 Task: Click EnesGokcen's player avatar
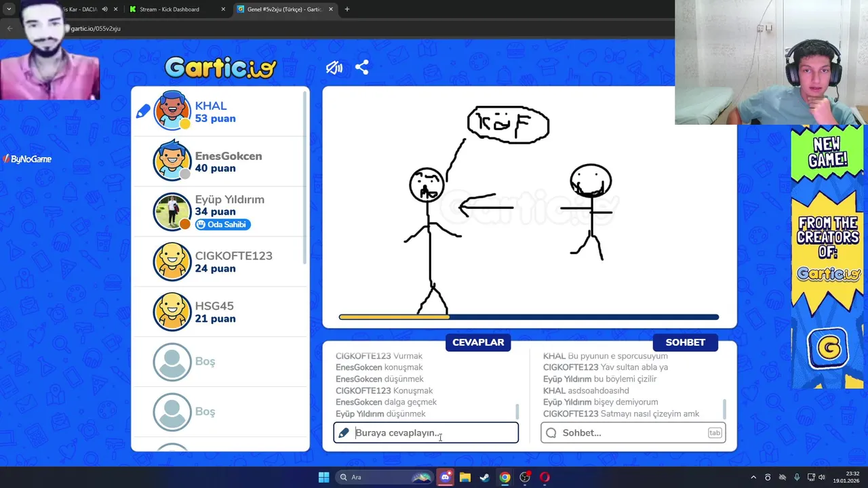[x=172, y=161]
